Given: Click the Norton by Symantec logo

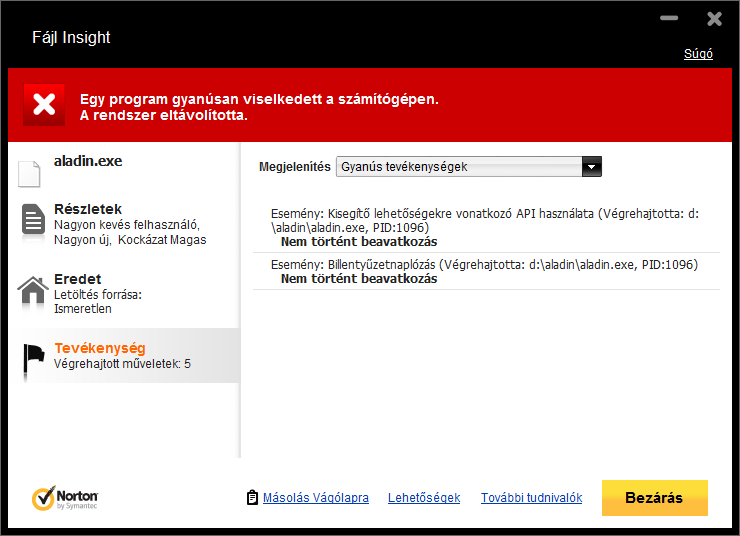Looking at the screenshot, I should point(65,498).
